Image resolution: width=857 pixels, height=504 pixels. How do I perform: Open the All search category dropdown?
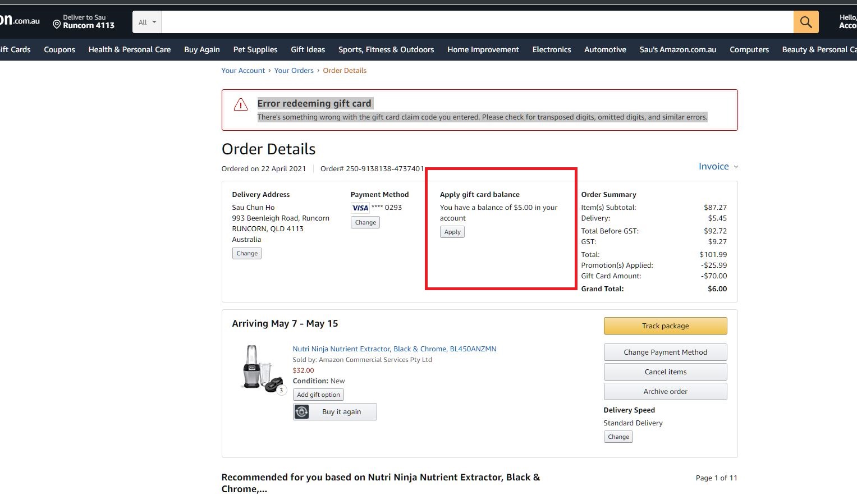147,22
